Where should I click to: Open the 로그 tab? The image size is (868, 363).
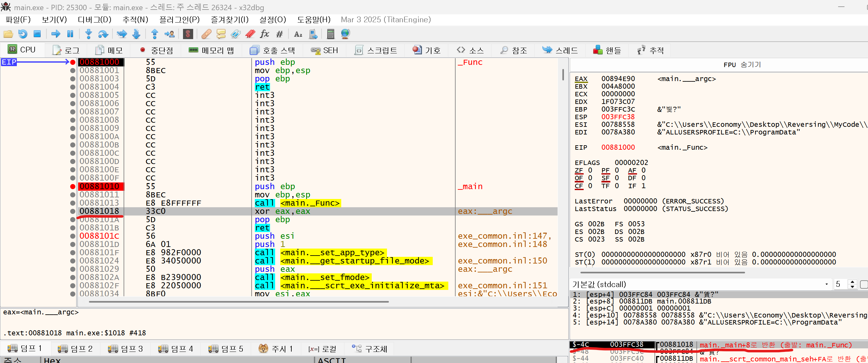point(66,50)
